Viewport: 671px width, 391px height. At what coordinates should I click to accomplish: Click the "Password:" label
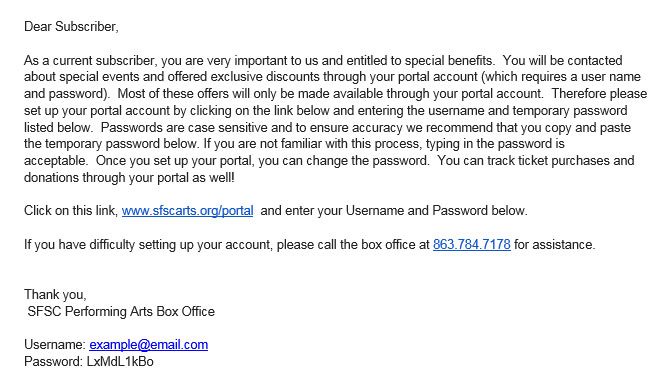point(53,362)
